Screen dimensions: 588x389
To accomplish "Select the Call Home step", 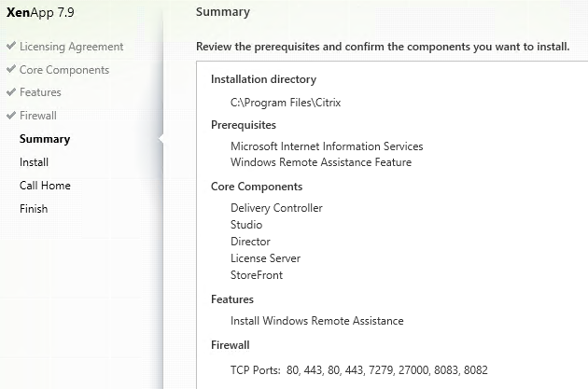I will click(45, 186).
